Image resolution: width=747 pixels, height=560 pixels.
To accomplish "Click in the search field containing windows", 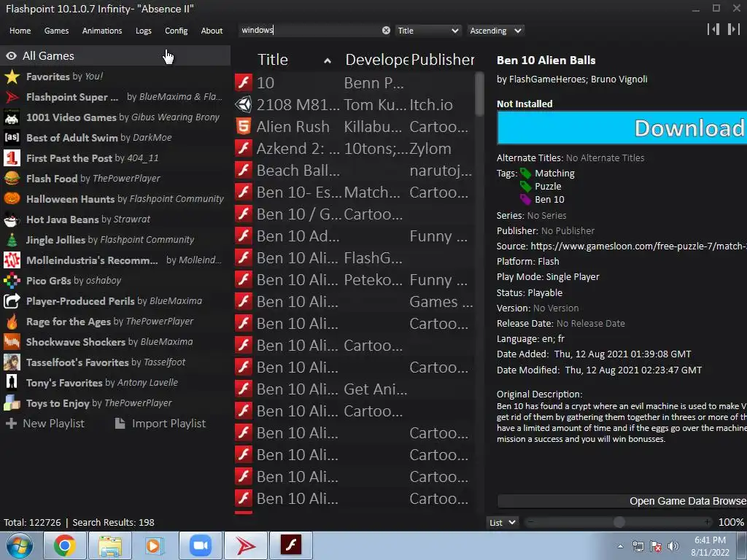I will pos(309,31).
